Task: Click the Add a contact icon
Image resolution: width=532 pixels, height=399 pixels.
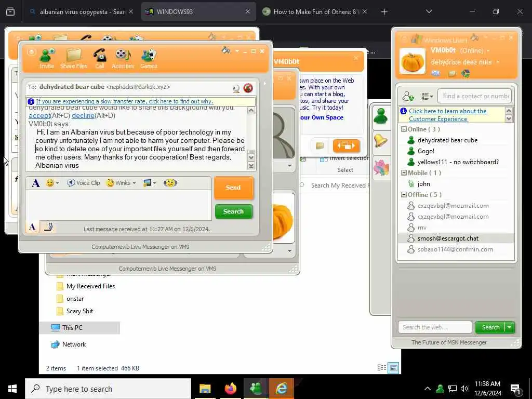Action: (408, 96)
